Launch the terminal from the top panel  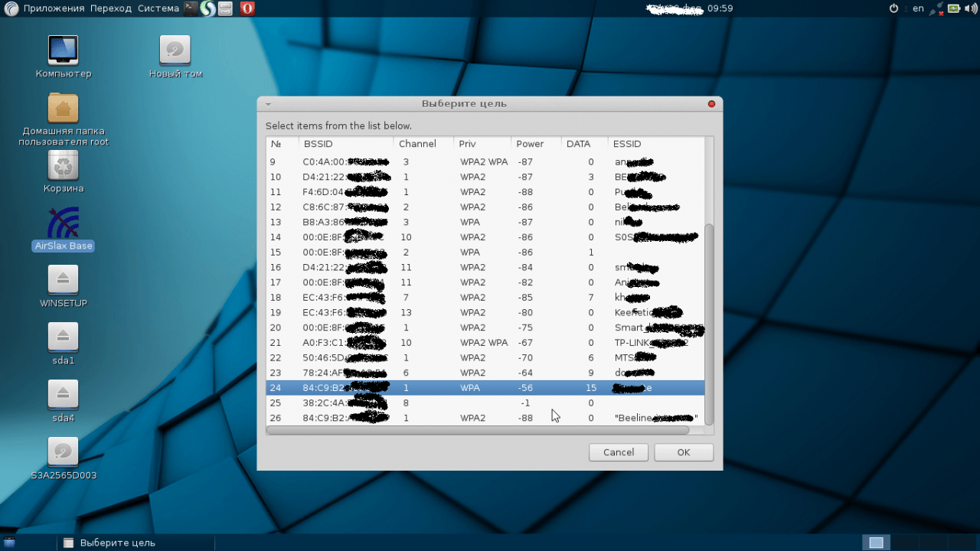(191, 8)
